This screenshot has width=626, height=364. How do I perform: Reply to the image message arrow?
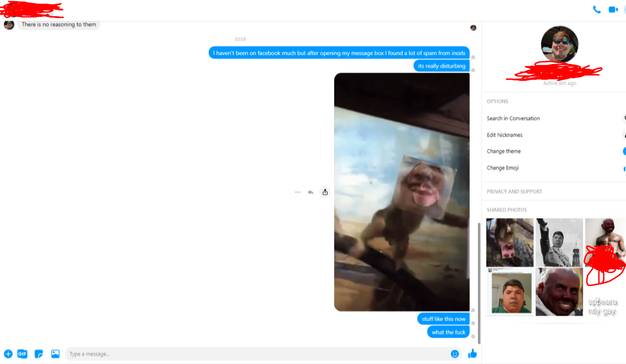(x=311, y=193)
